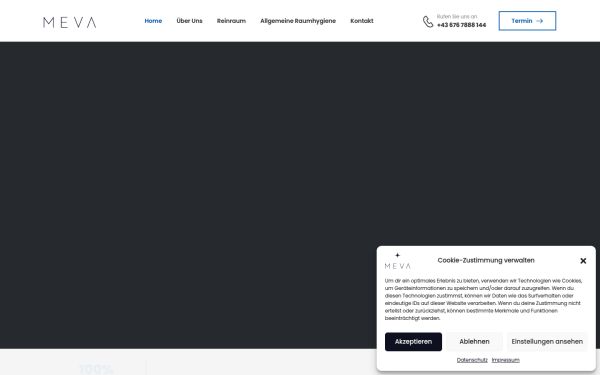The height and width of the screenshot is (375, 600).
Task: Open the Reinraum menu item
Action: click(x=231, y=21)
